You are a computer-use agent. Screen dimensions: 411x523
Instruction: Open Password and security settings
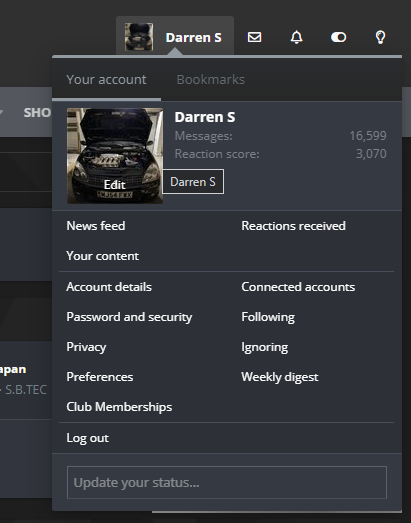point(129,317)
